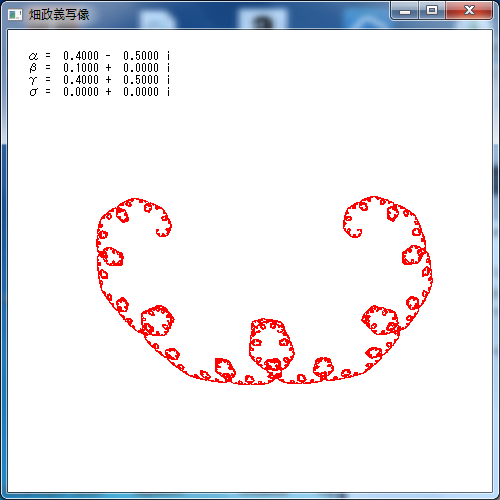The image size is (500, 500).
Task: Click the 畑政義写像 title text
Action: (59, 15)
